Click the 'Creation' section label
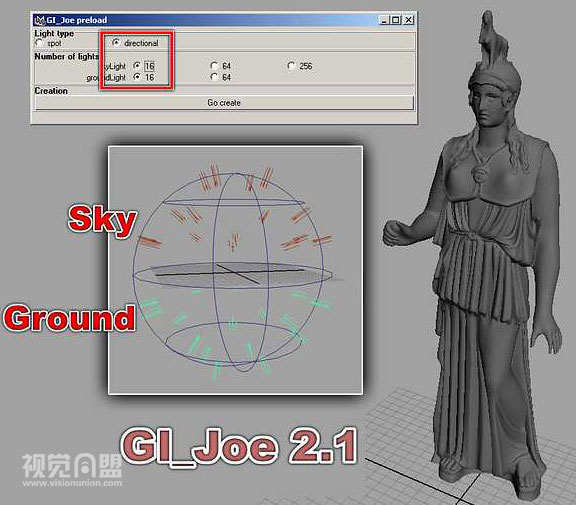 click(51, 91)
